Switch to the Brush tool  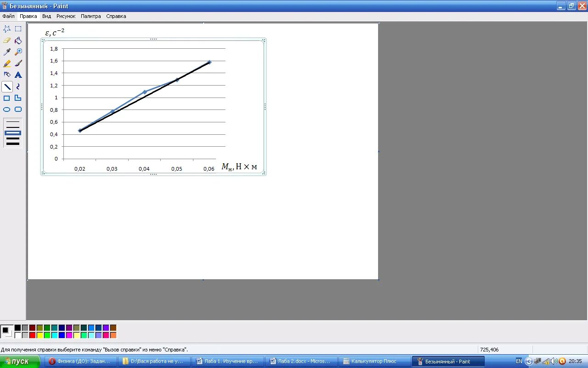pos(18,63)
